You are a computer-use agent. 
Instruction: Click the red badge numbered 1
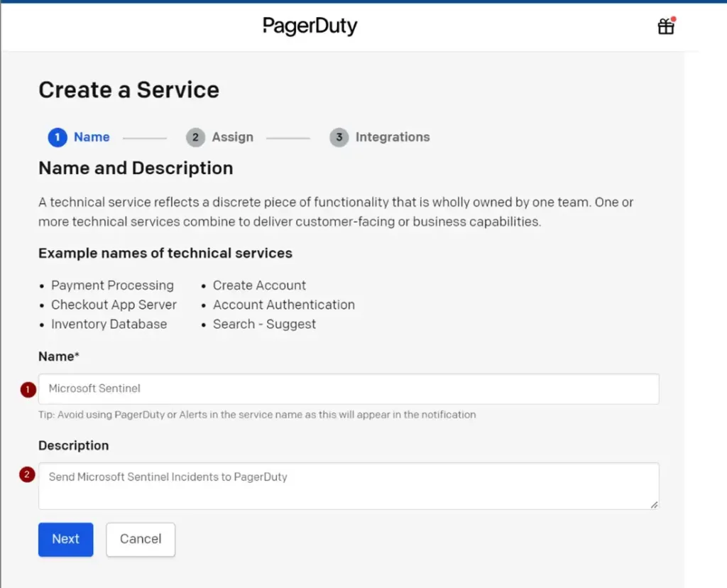pos(27,390)
